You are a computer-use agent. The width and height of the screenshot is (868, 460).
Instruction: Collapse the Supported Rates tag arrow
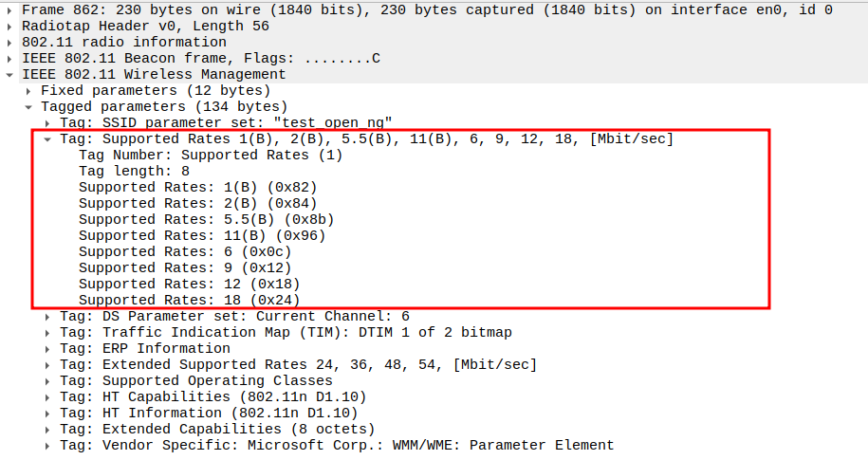click(x=48, y=139)
